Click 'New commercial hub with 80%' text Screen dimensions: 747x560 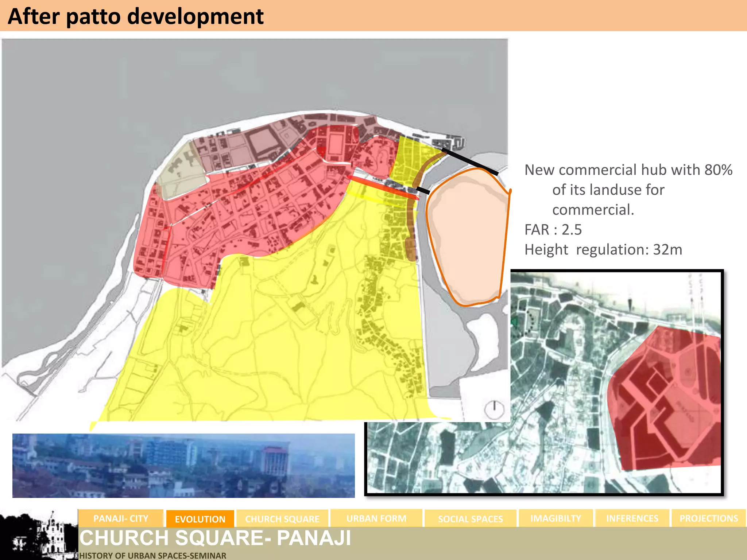628,170
